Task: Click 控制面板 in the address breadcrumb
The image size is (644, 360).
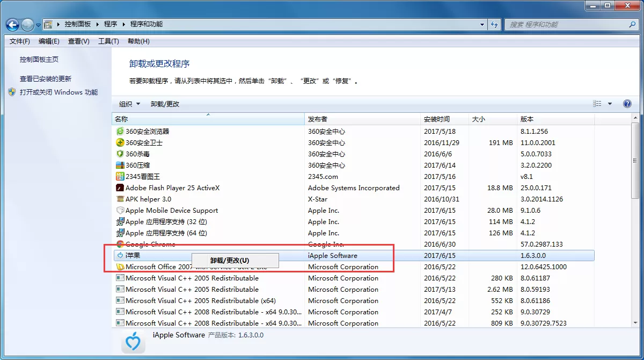Action: 77,24
